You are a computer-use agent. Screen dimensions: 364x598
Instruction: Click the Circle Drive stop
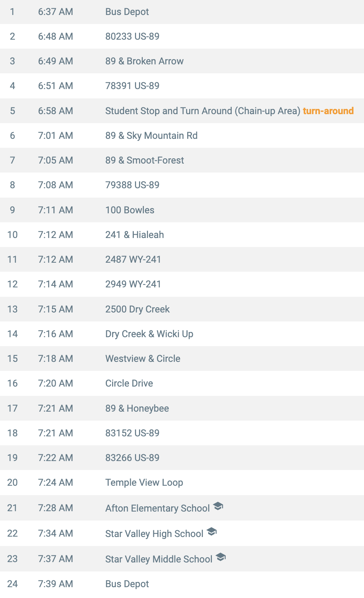182,383
